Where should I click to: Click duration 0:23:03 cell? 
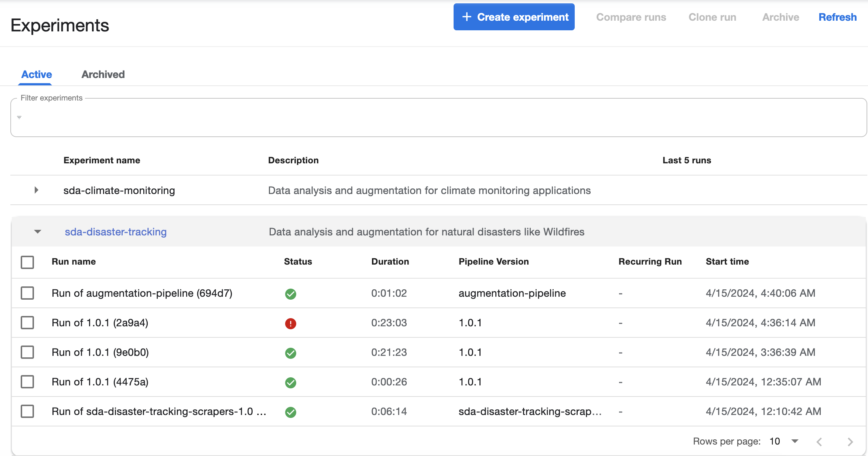point(389,323)
